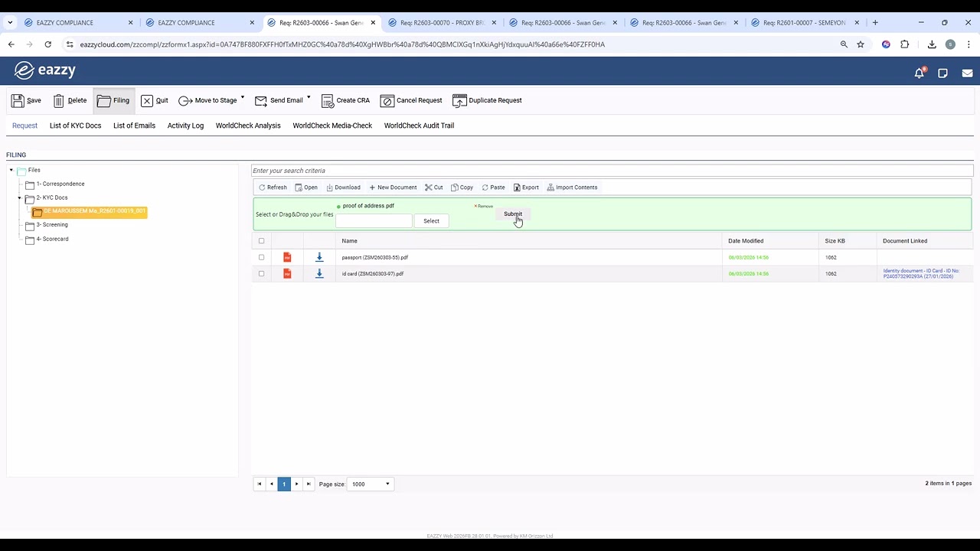Open the linked Identity document ID Card link

coord(921,273)
